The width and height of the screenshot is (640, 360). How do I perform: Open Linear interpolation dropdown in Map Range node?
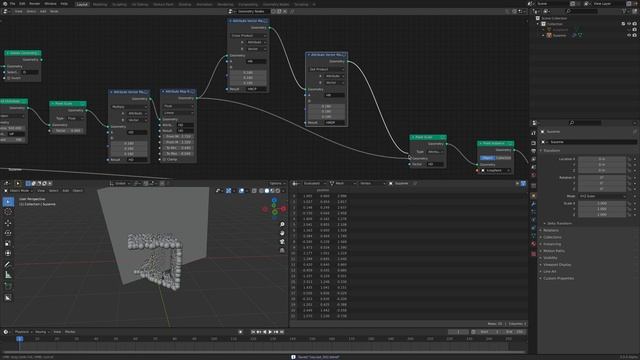(178, 113)
